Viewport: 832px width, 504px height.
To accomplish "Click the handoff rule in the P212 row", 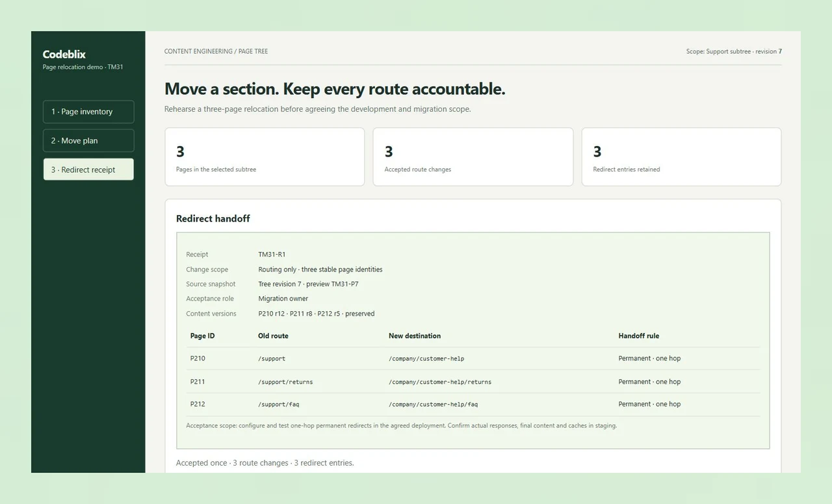I will tap(649, 404).
